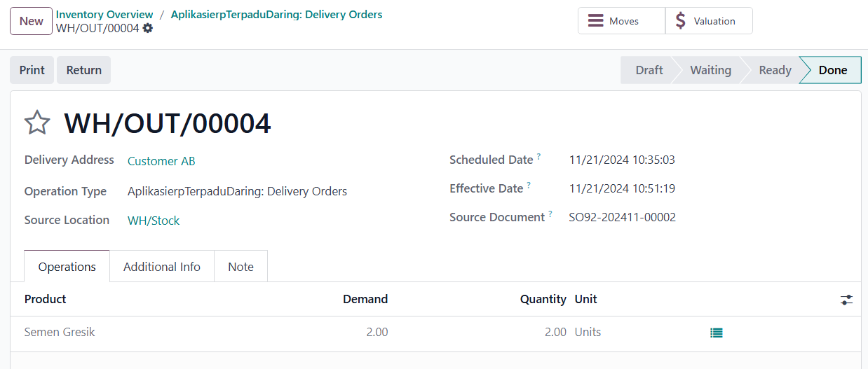Mark WH/OUT/00004 as favorite with star

(x=37, y=123)
